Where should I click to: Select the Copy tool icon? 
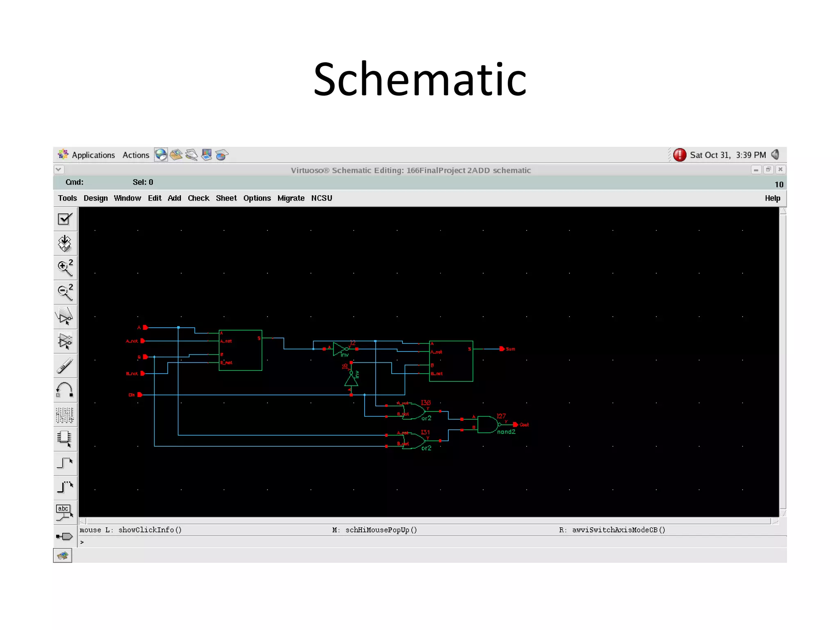pyautogui.click(x=65, y=341)
